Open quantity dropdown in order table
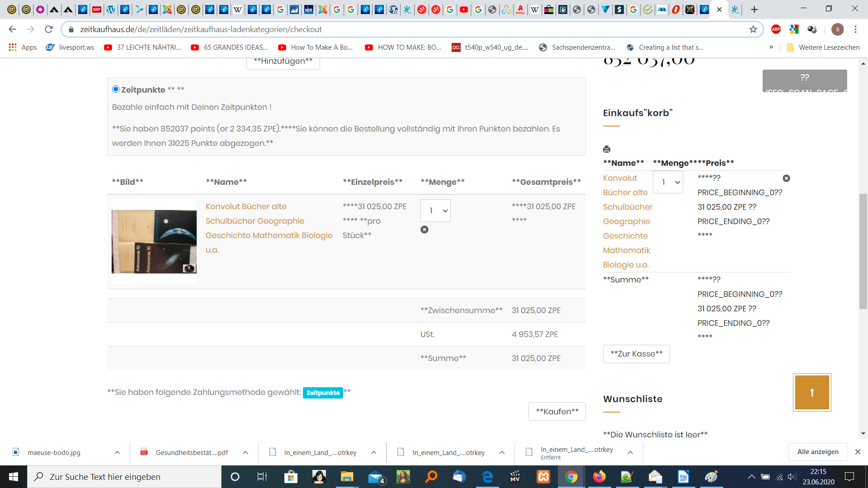868x488 pixels. tap(435, 211)
